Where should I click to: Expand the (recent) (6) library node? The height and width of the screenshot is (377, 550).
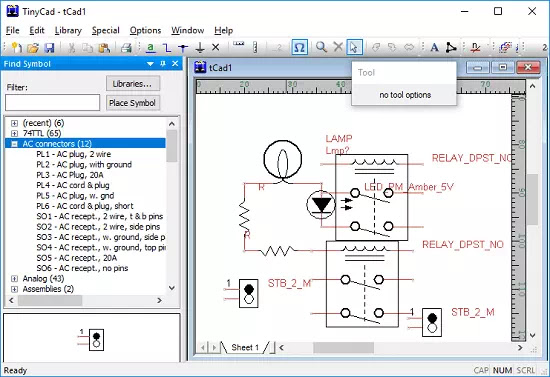14,123
